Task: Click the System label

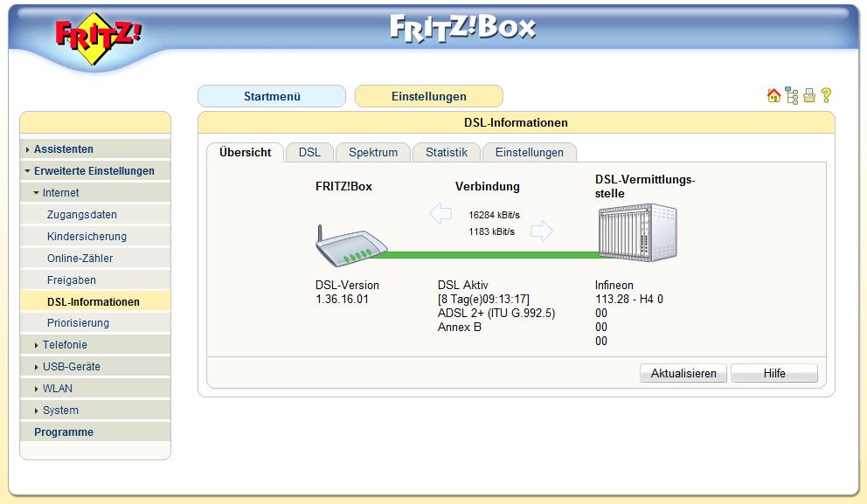Action: tap(60, 410)
